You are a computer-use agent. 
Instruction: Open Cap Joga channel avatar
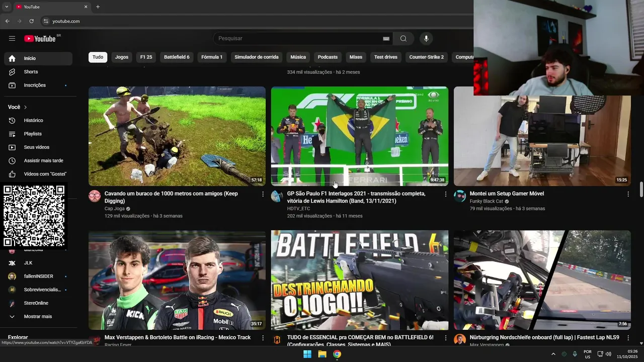click(95, 196)
